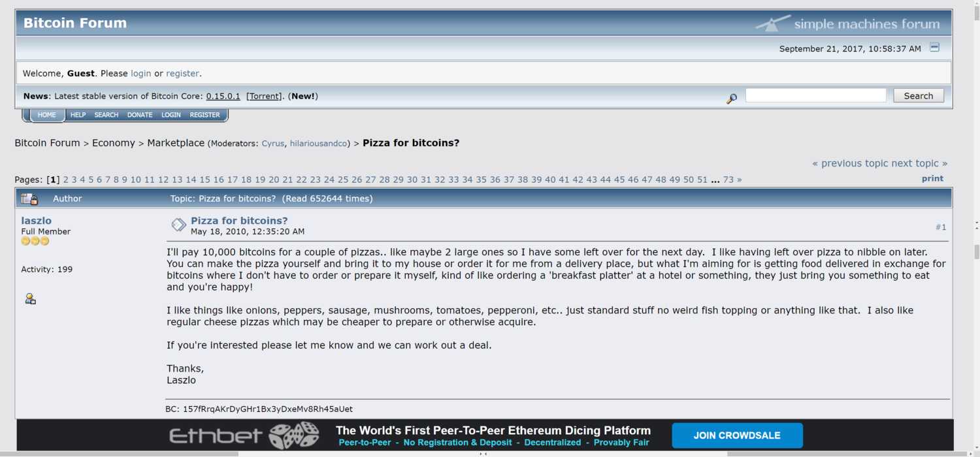Open the HOME menu tab
The image size is (980, 457).
tap(46, 115)
